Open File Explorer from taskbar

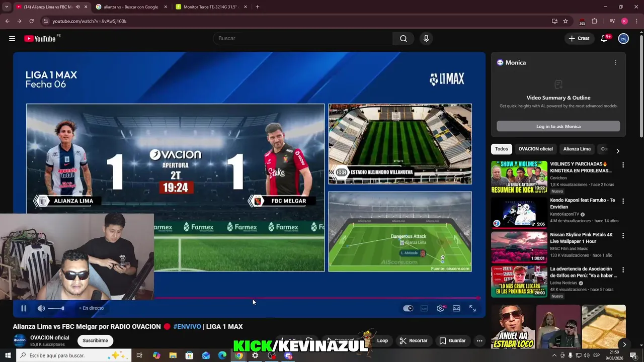coord(173,355)
